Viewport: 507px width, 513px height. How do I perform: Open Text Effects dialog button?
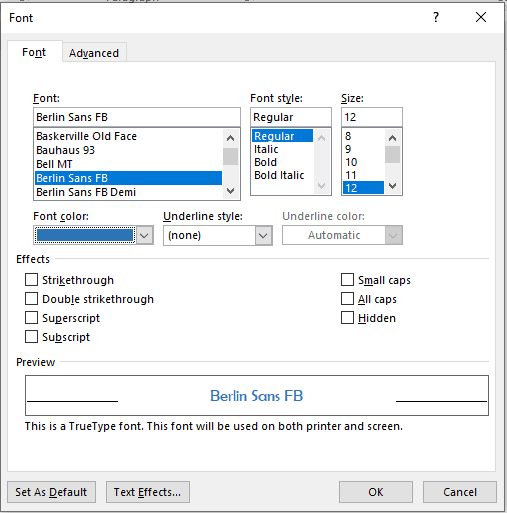(148, 492)
